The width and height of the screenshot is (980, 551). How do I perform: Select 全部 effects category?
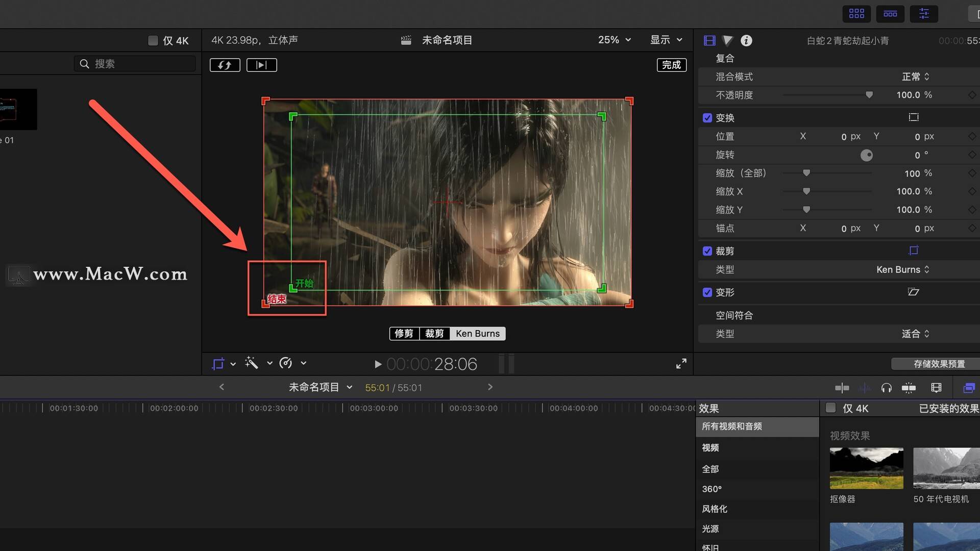(x=710, y=469)
